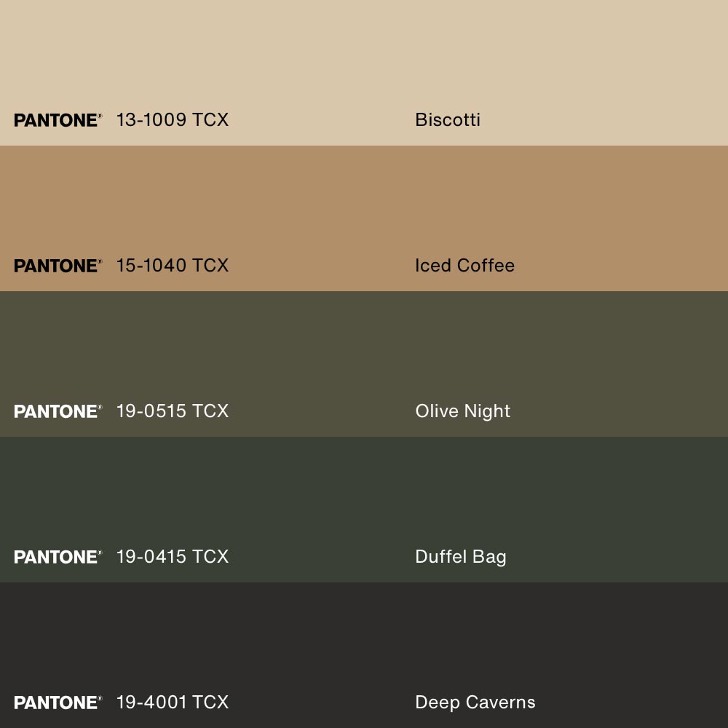Click the Pantone logo on Duffel Bag row
Screen dimensions: 728x728
point(58,557)
